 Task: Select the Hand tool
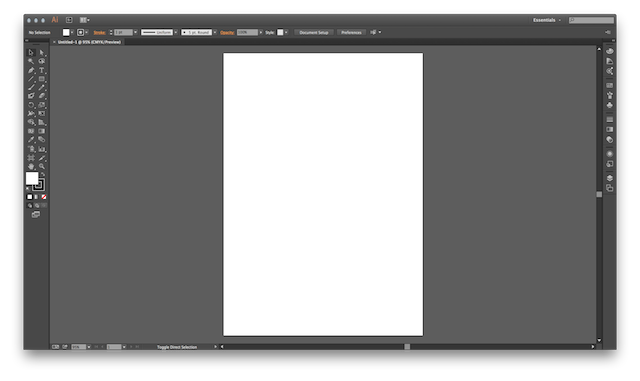[31, 166]
